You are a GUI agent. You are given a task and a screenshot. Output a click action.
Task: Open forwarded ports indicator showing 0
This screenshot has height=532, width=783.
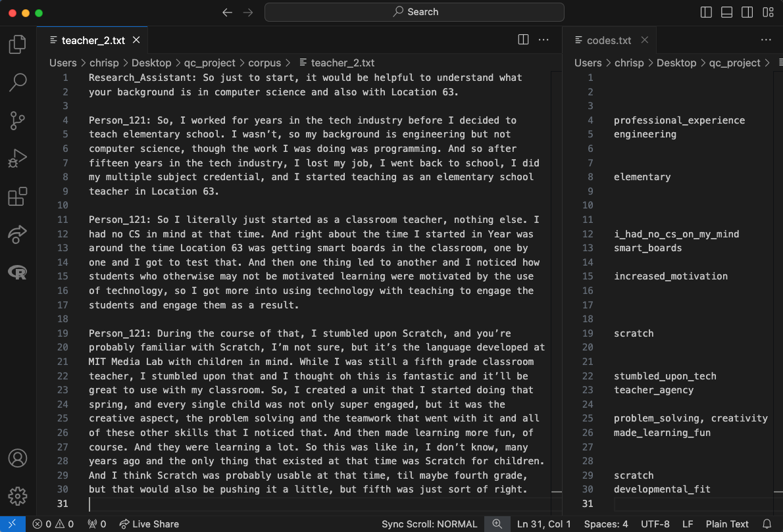97,524
